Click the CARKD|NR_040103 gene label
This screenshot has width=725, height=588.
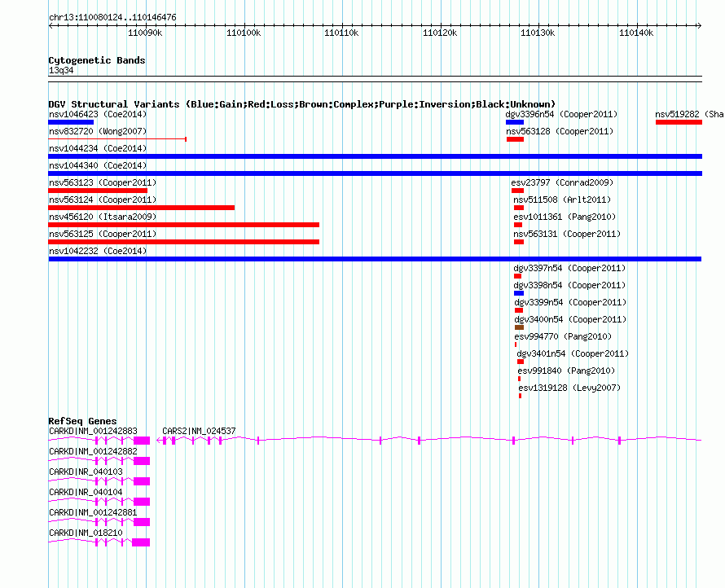click(86, 472)
